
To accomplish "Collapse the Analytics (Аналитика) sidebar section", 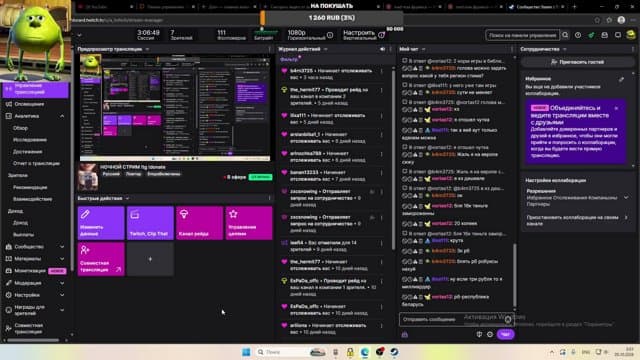I will pos(62,116).
